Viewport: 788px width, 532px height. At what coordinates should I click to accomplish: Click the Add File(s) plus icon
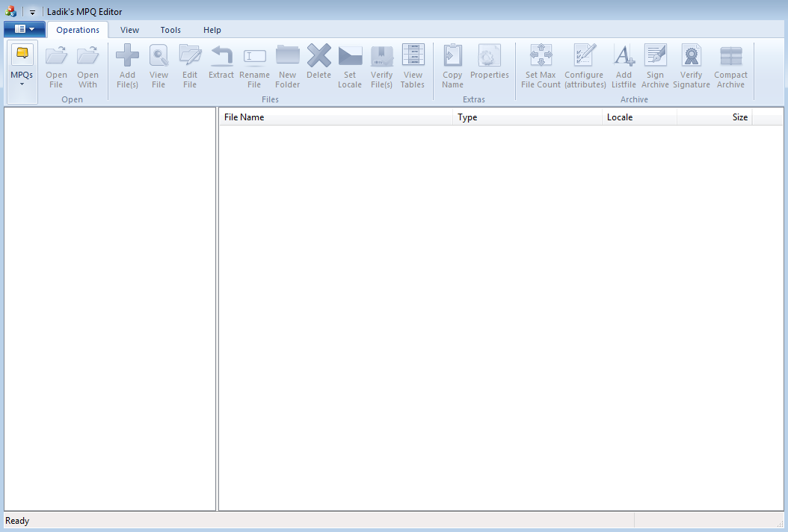(x=127, y=55)
